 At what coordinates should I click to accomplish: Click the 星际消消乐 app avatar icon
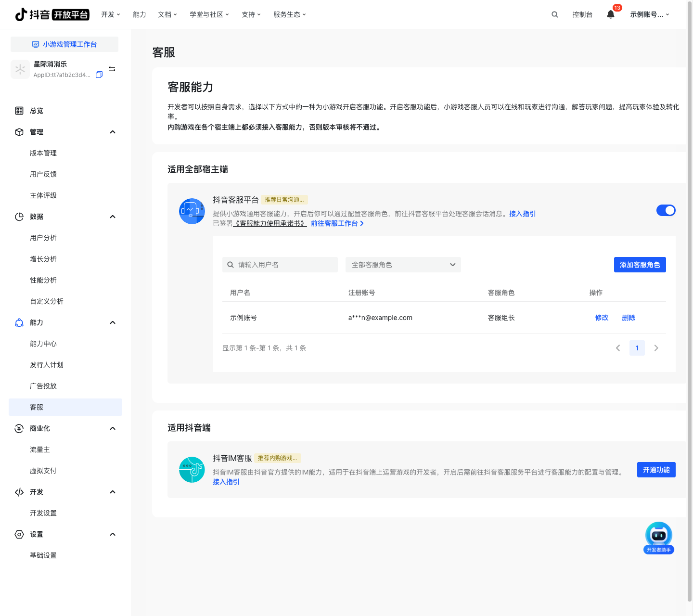pos(20,69)
